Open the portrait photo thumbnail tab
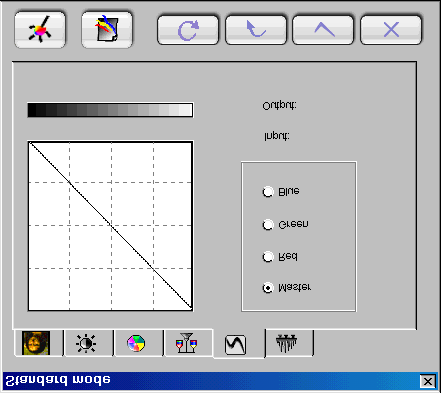 pos(37,343)
